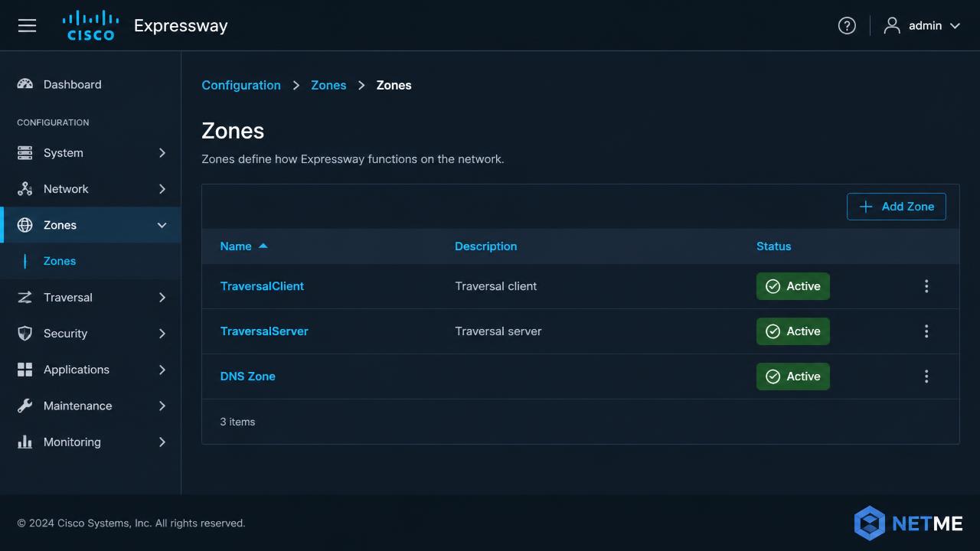Screen dimensions: 980x551
Task: Click the Zones globe icon
Action: pos(25,225)
